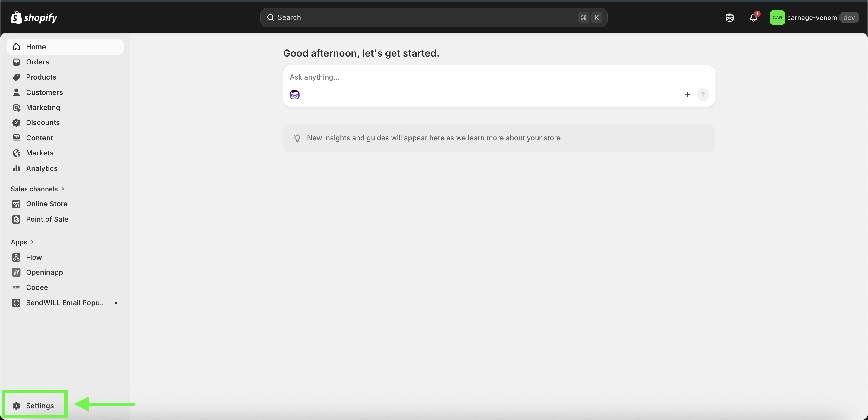Navigate to Analytics

click(x=42, y=168)
